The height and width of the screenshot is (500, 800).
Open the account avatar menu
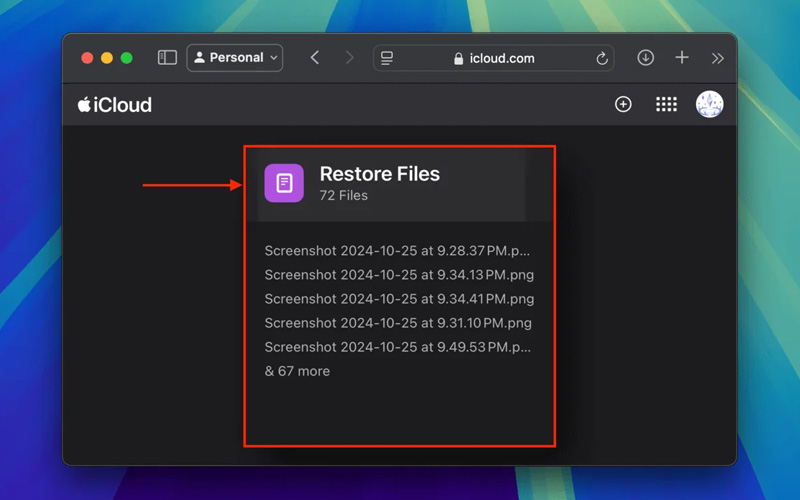(x=709, y=105)
